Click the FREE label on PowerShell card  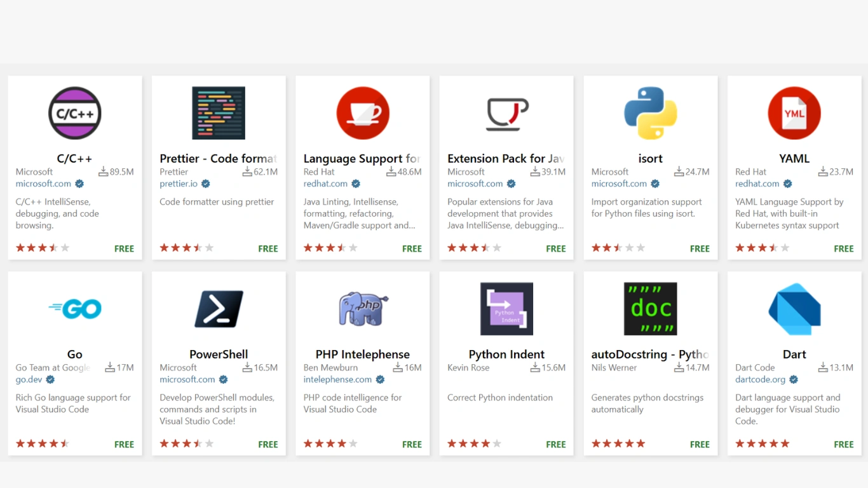point(268,445)
